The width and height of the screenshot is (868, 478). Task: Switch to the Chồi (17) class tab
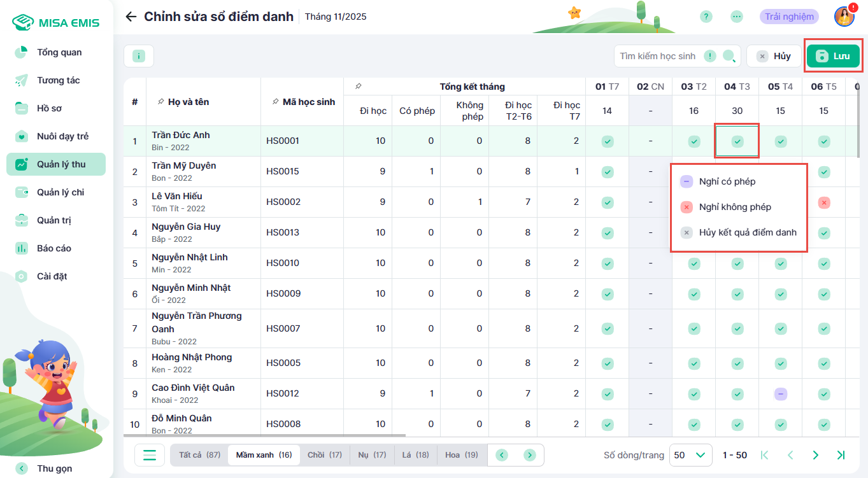324,455
